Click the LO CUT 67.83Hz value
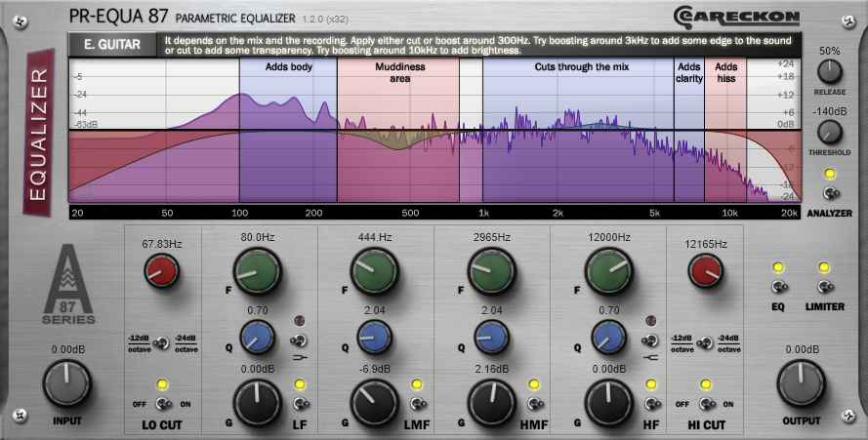The image size is (868, 440). click(x=162, y=244)
